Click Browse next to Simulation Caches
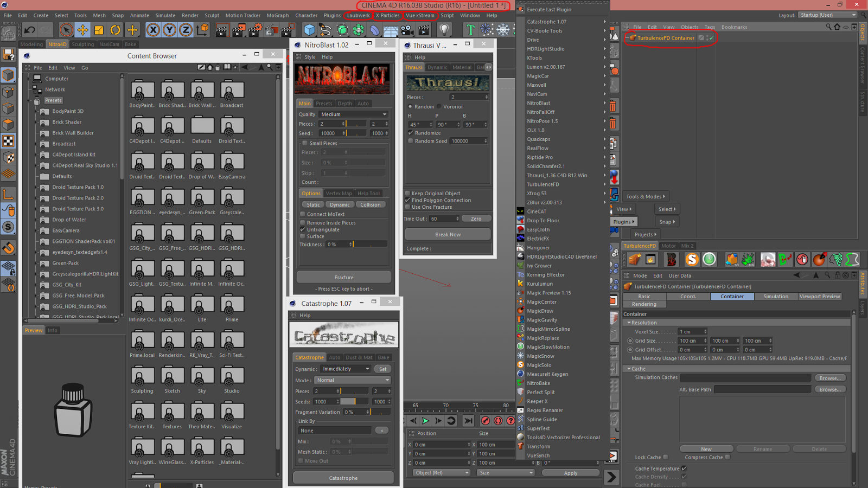Viewport: 868px width, 488px height. (830, 378)
